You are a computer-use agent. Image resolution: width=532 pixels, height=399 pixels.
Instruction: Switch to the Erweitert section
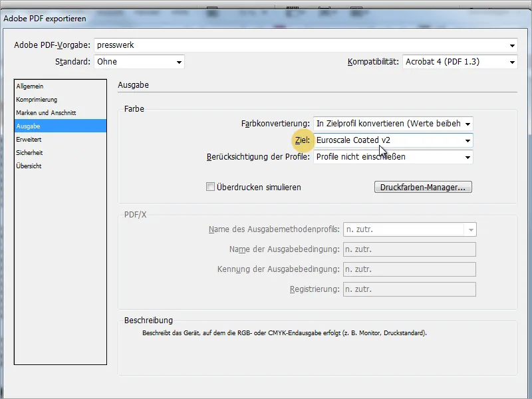point(61,139)
